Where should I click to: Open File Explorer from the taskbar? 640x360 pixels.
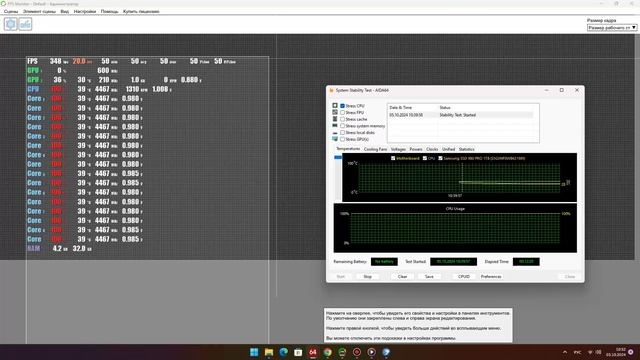[x=269, y=352]
